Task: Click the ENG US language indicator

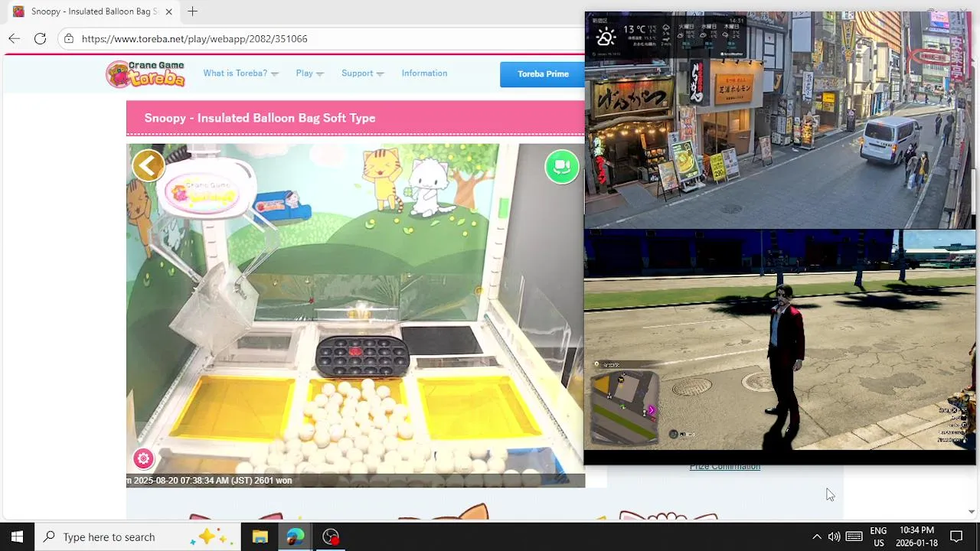Action: tap(878, 536)
